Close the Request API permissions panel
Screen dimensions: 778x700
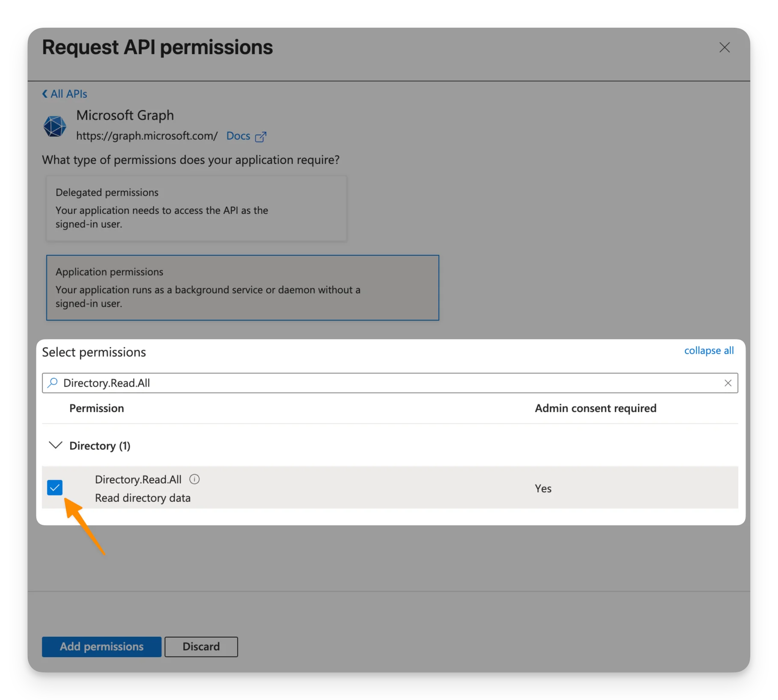pyautogui.click(x=724, y=47)
